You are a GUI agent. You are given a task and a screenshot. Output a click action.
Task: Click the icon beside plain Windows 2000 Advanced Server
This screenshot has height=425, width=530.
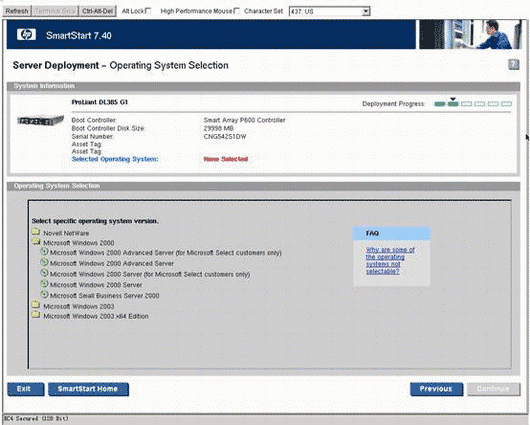pos(44,262)
